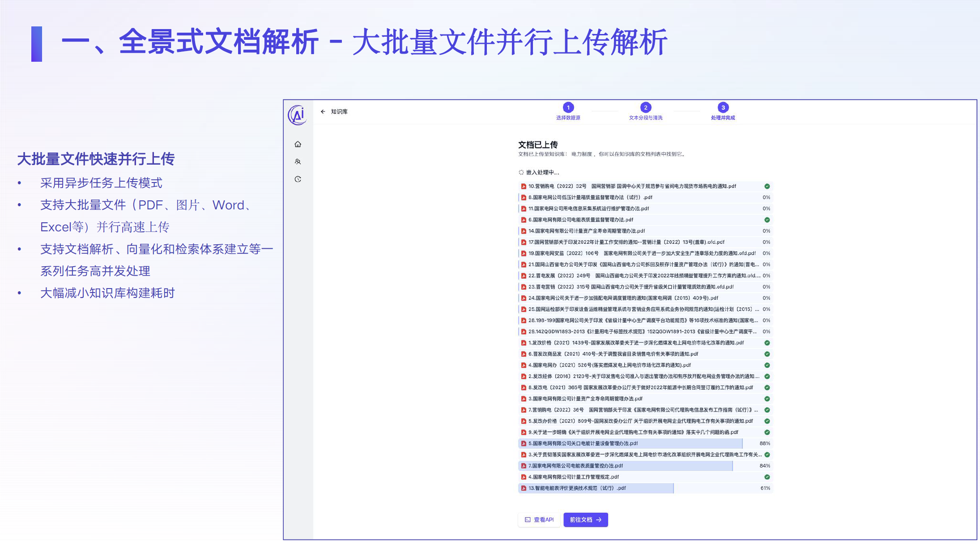The width and height of the screenshot is (980, 544).
Task: Select step 2 文本分段与清洗
Action: (645, 107)
